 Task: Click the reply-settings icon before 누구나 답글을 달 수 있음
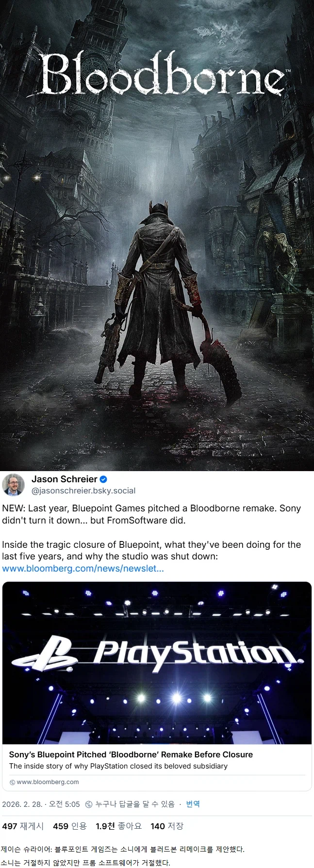tap(89, 804)
